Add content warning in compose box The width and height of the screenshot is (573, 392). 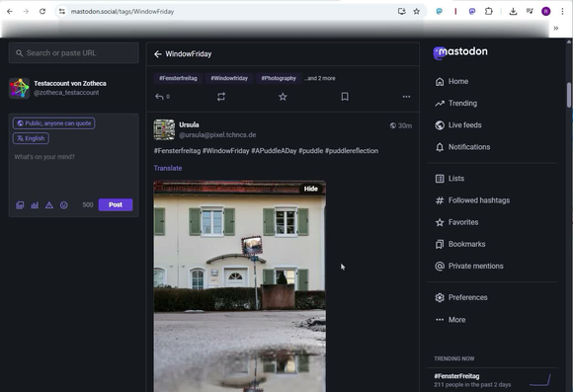tap(49, 205)
